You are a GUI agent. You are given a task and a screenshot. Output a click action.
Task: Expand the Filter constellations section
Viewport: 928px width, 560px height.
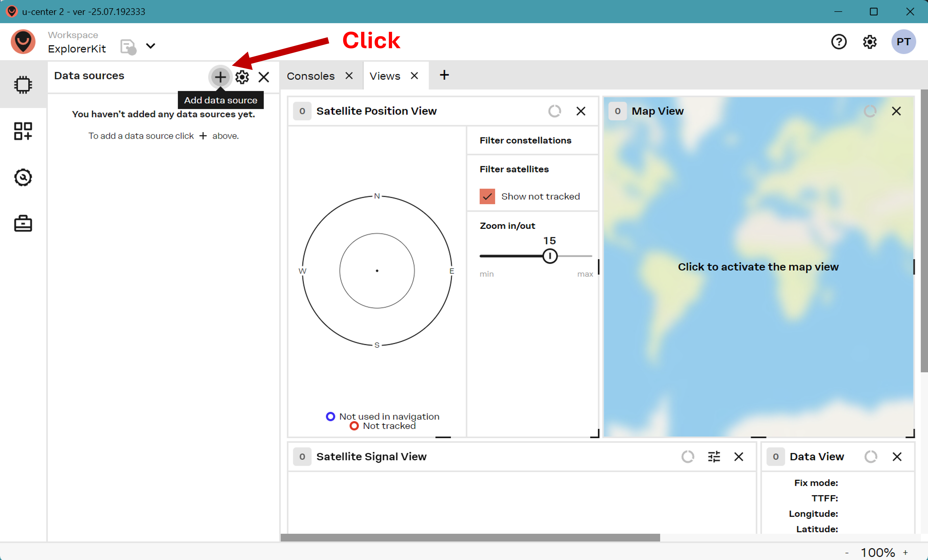coord(525,141)
